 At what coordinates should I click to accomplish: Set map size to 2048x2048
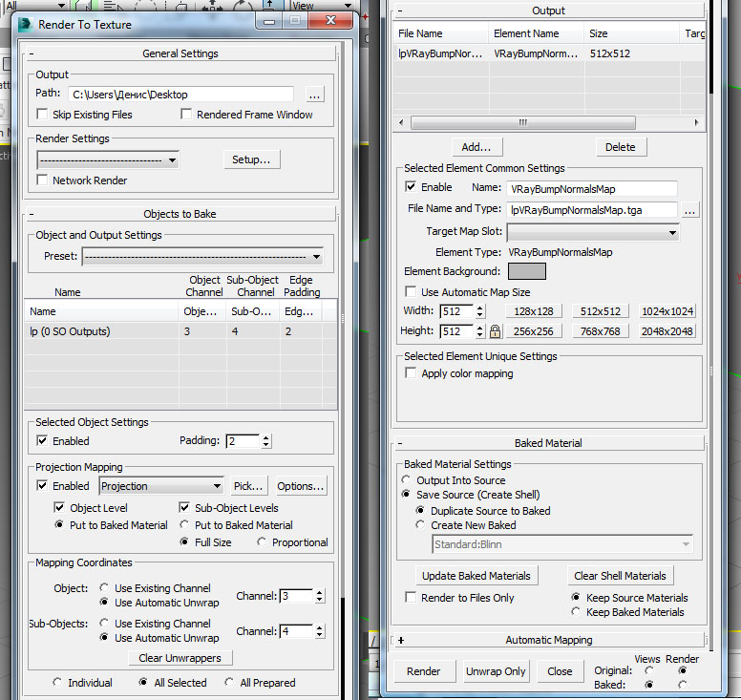coord(667,331)
